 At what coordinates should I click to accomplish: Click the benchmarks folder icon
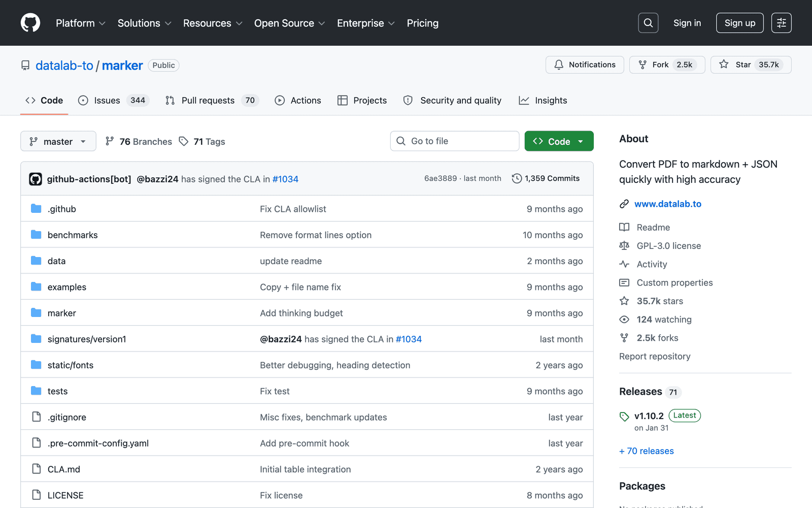pos(36,234)
